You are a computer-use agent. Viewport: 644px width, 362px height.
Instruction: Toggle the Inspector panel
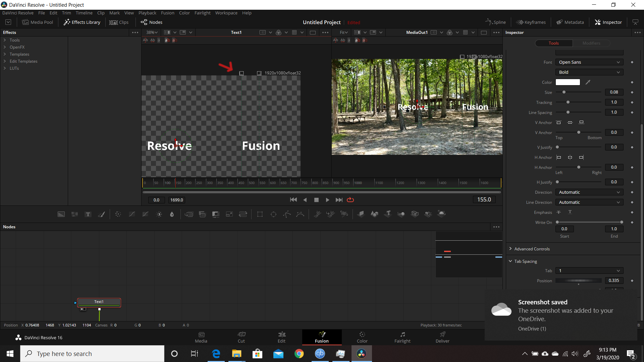point(608,22)
